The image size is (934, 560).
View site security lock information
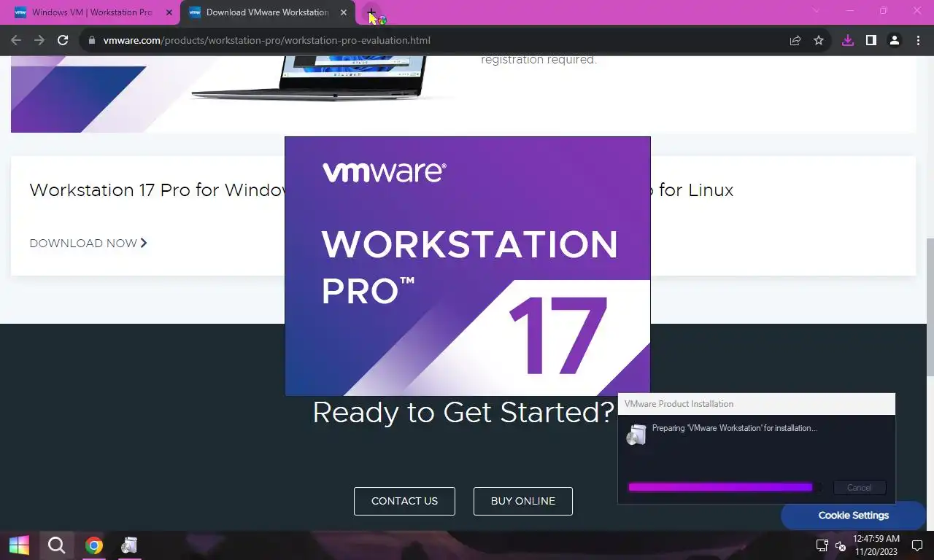(x=91, y=40)
